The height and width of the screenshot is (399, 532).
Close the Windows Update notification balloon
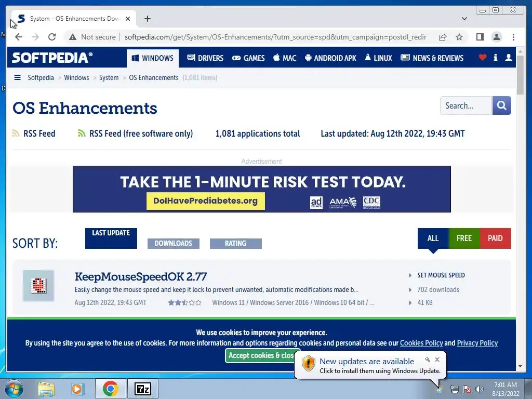(437, 360)
